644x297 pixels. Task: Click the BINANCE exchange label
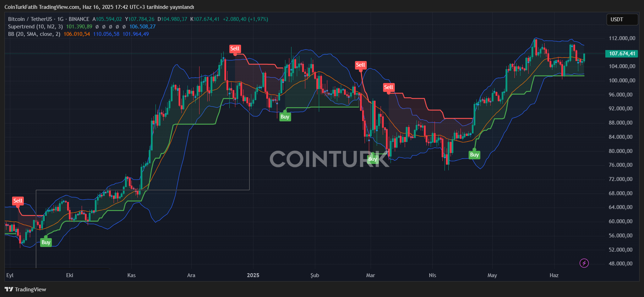[x=79, y=19]
